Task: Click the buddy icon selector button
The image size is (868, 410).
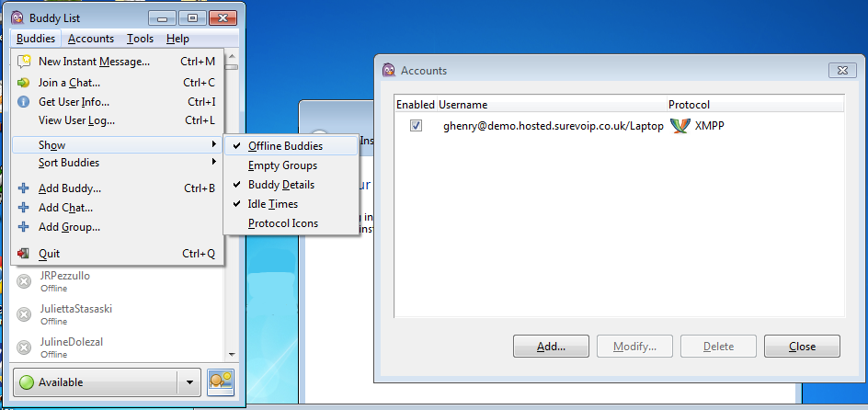Action: click(221, 382)
